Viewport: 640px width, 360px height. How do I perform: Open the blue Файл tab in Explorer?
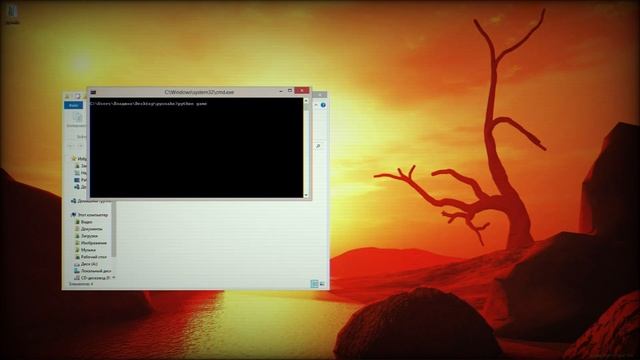(73, 105)
